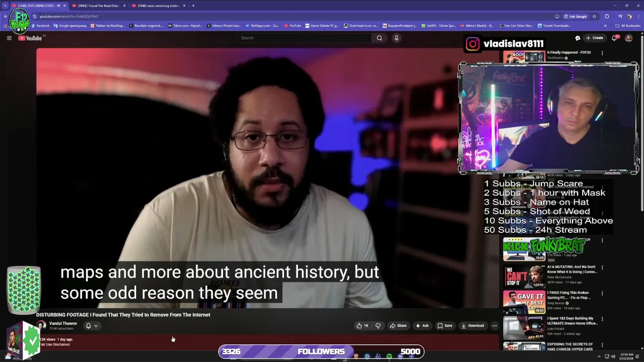Open options menu for 'It Finally Happened' video
644x362 pixels.
coord(602,53)
